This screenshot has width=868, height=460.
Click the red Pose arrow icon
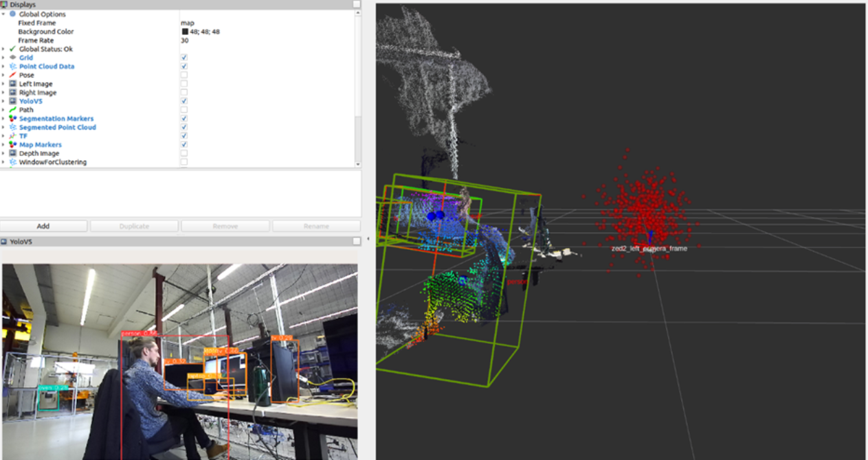tap(12, 75)
